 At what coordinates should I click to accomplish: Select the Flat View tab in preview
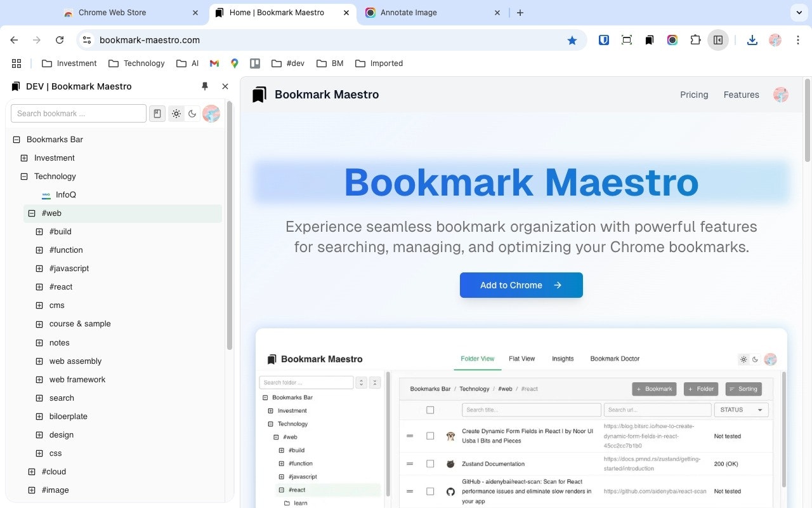point(521,358)
